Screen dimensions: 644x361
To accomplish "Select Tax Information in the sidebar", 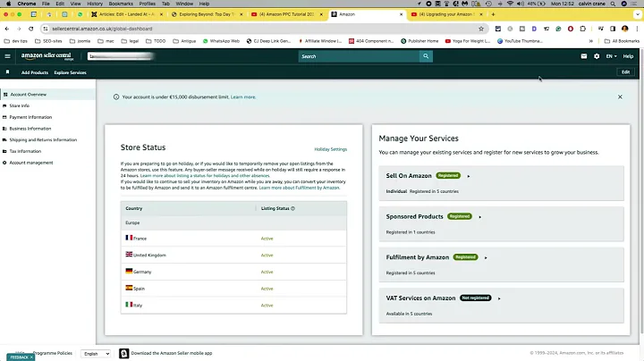I will (25, 151).
